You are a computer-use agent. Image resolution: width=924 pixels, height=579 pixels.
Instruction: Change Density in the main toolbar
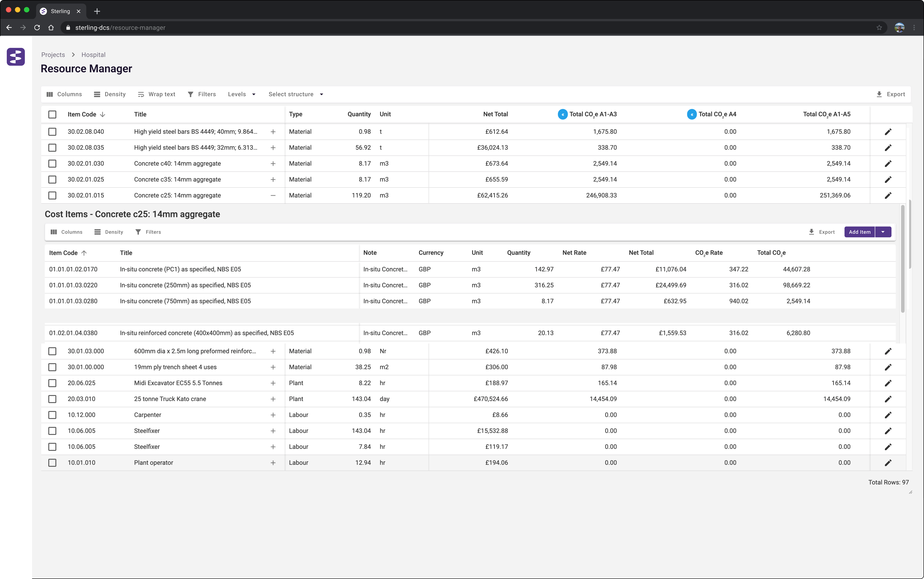[110, 94]
